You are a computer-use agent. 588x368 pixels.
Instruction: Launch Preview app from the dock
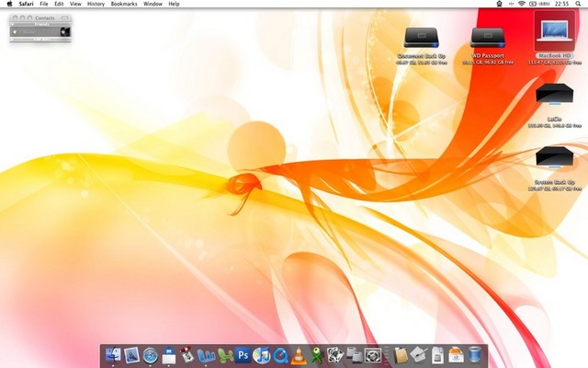(132, 355)
